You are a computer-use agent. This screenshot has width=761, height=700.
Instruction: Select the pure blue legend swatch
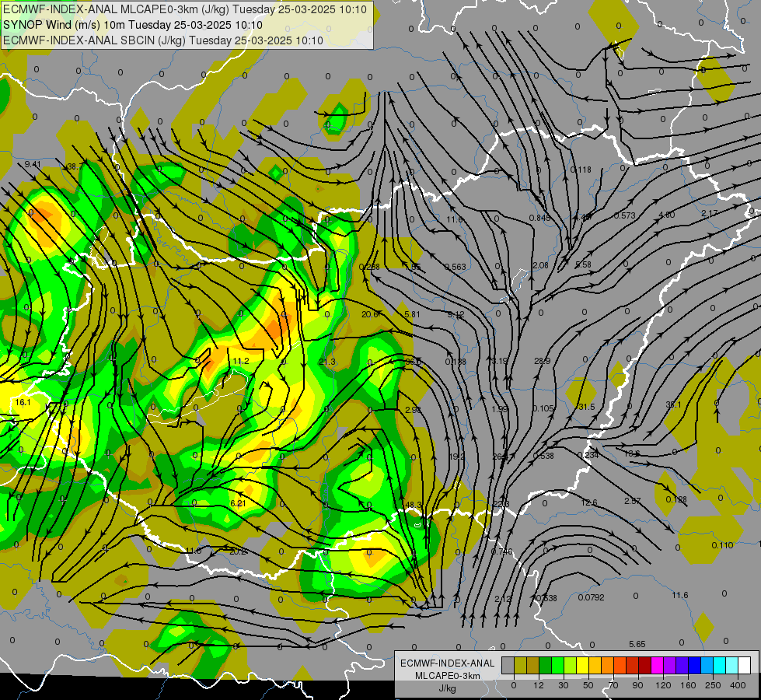click(694, 665)
